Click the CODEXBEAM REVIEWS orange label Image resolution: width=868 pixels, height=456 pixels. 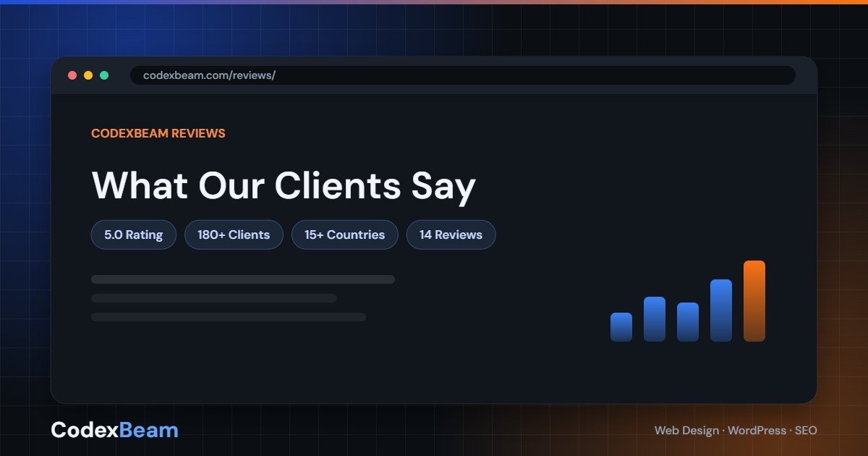[x=158, y=133]
